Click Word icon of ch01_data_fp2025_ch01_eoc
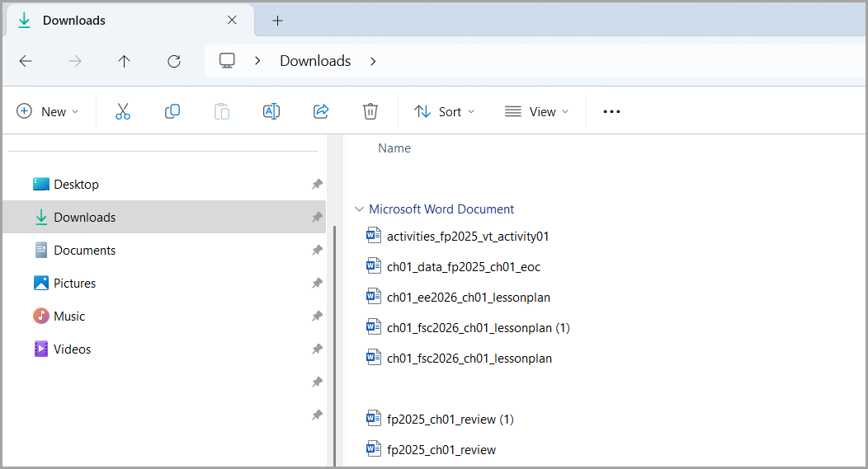 pyautogui.click(x=374, y=265)
